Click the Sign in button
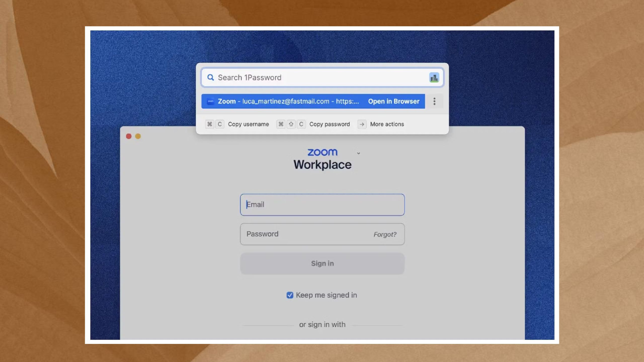 point(322,263)
